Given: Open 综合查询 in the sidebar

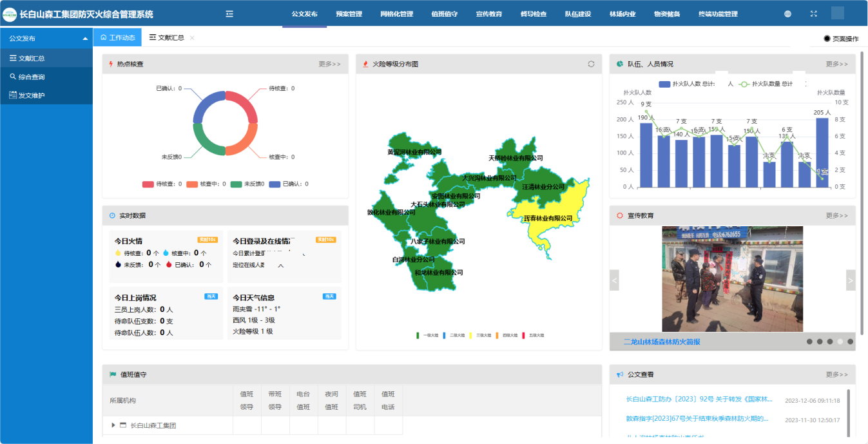Looking at the screenshot, I should coord(46,77).
